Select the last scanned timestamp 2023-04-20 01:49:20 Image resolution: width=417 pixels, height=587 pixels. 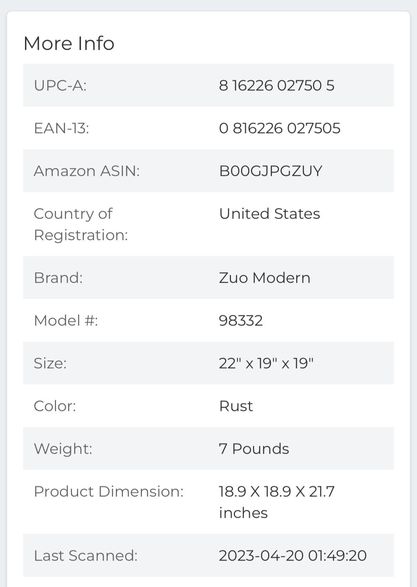coord(293,556)
